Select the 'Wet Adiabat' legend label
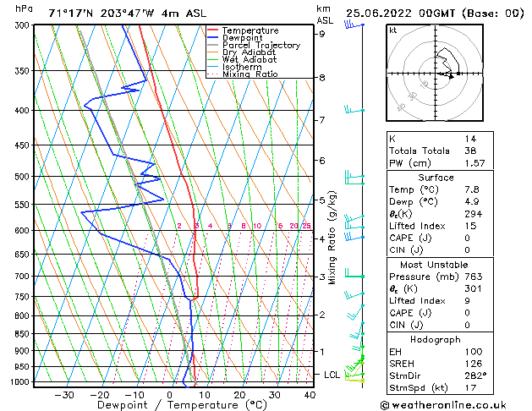This screenshot has height=411, width=532. coord(250,59)
